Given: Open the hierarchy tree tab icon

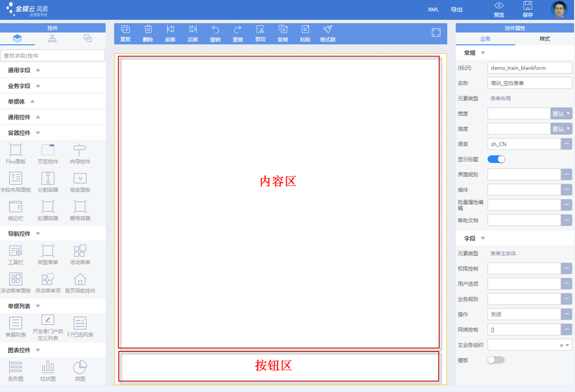Looking at the screenshot, I should point(52,39).
